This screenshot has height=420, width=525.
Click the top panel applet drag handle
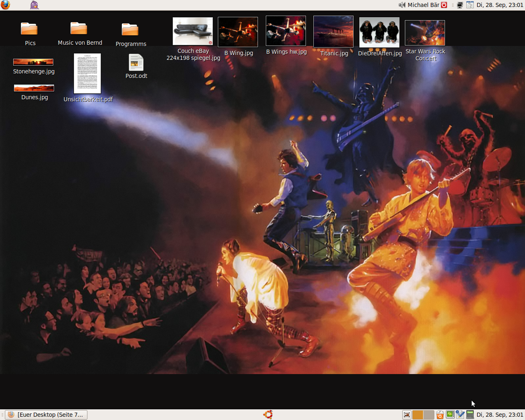click(x=452, y=5)
